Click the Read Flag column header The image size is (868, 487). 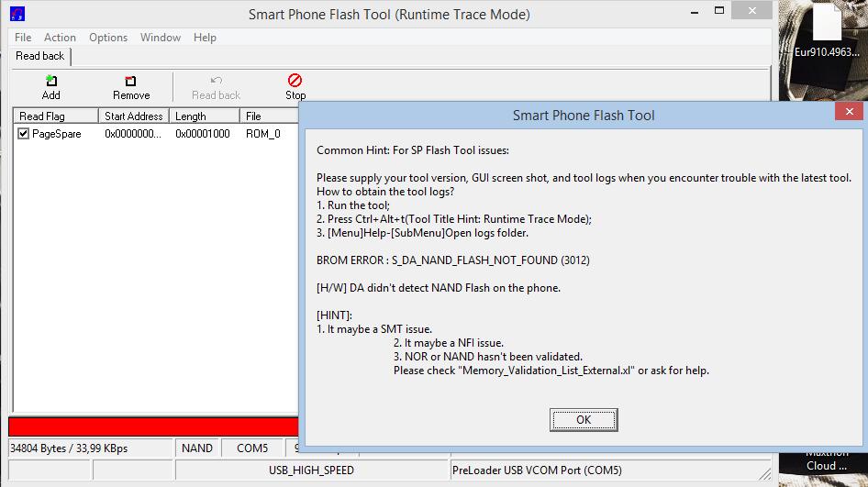point(55,116)
